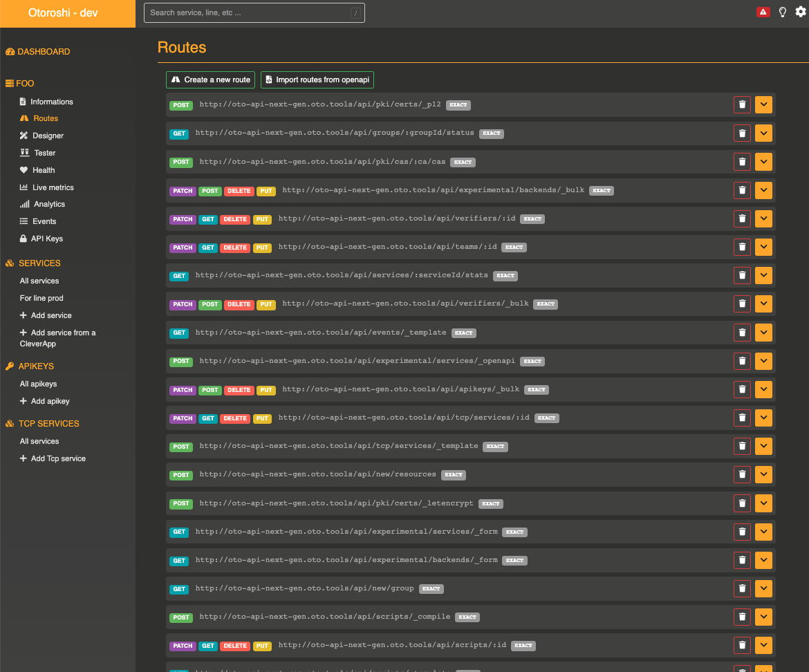Click Import routes from openapi button
809x672 pixels.
pyautogui.click(x=317, y=80)
